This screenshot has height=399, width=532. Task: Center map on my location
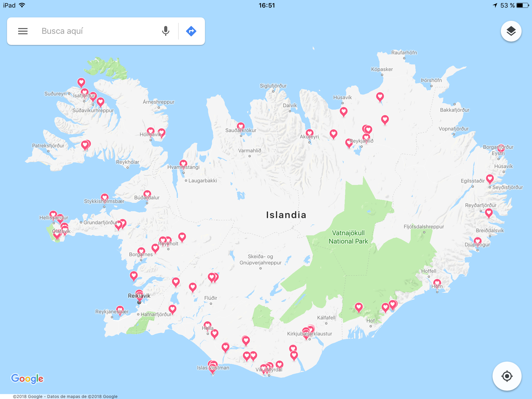pos(507,376)
